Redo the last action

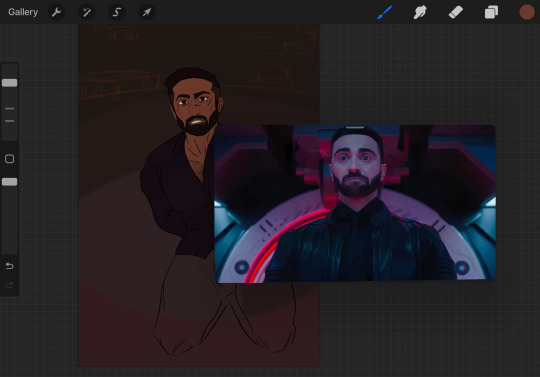click(10, 285)
